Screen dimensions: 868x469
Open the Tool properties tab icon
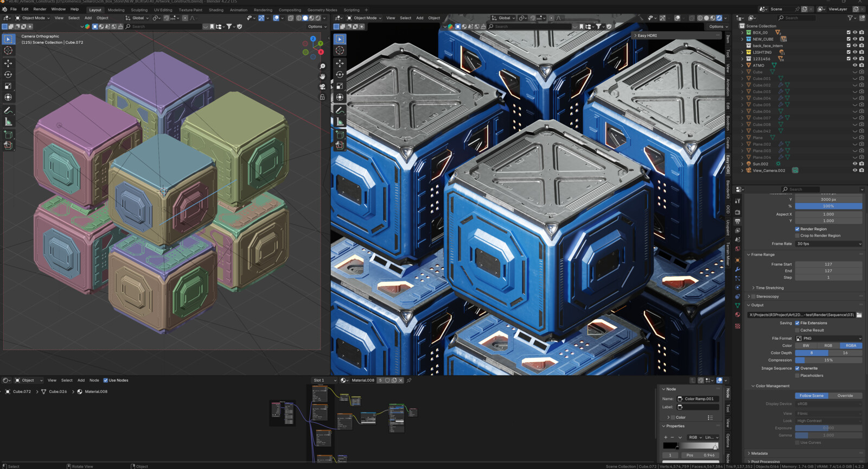point(738,201)
